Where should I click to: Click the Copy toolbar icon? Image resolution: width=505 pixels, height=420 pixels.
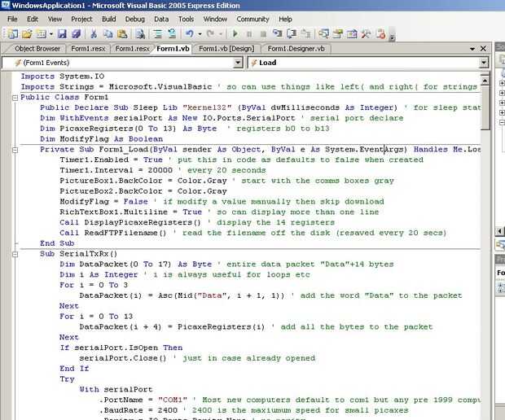[108, 33]
